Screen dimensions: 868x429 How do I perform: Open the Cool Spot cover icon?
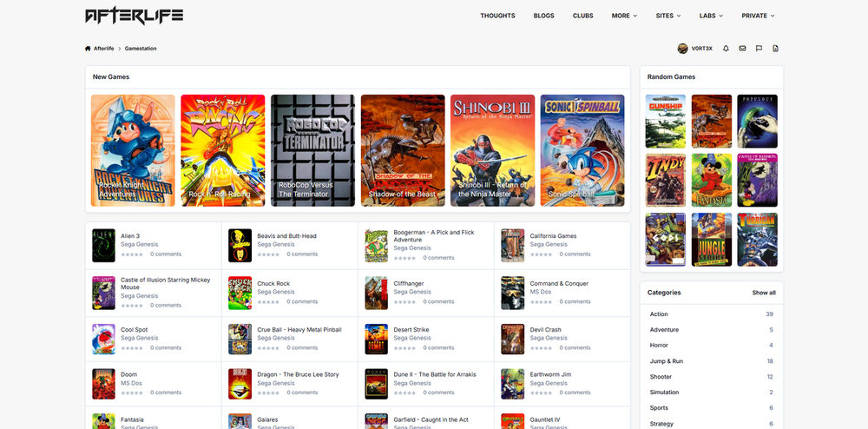(103, 339)
